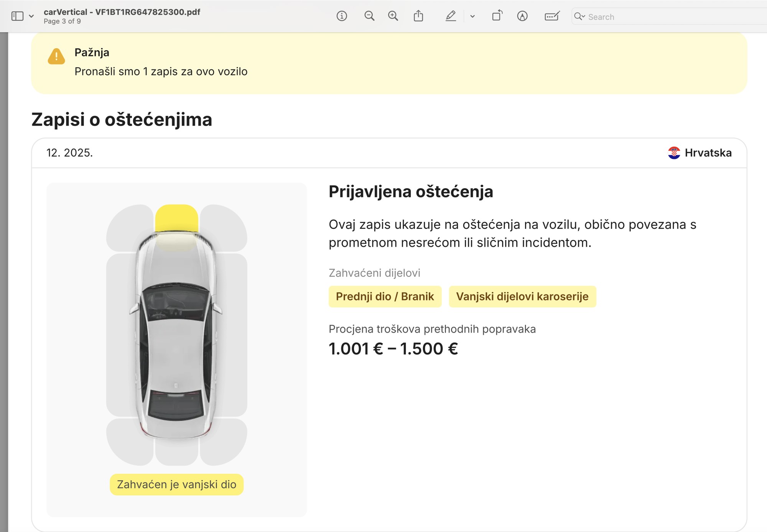The width and height of the screenshot is (767, 532).
Task: Open search options magnifier dropdown
Action: click(x=579, y=16)
